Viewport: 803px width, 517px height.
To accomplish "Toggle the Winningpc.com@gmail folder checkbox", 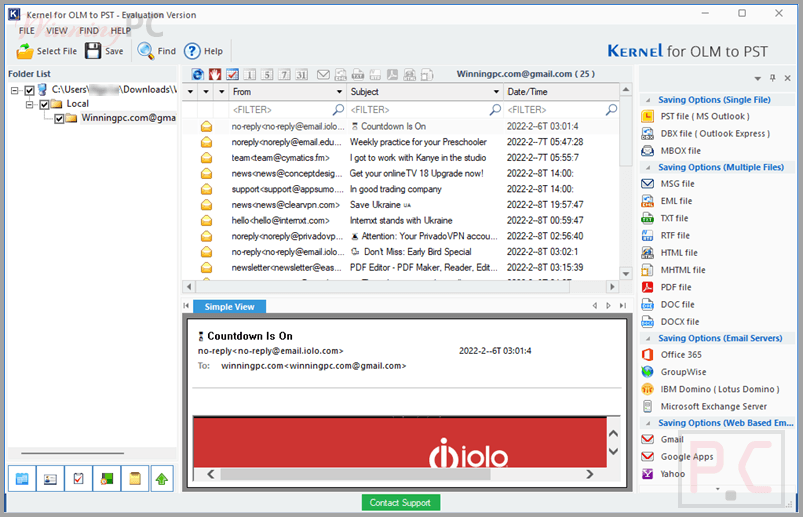I will coord(59,119).
